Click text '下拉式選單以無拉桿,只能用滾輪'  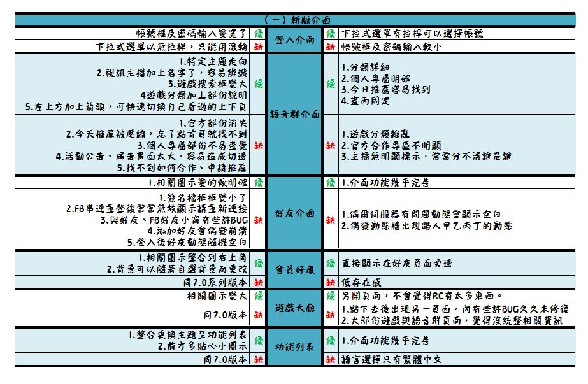[x=171, y=47]
